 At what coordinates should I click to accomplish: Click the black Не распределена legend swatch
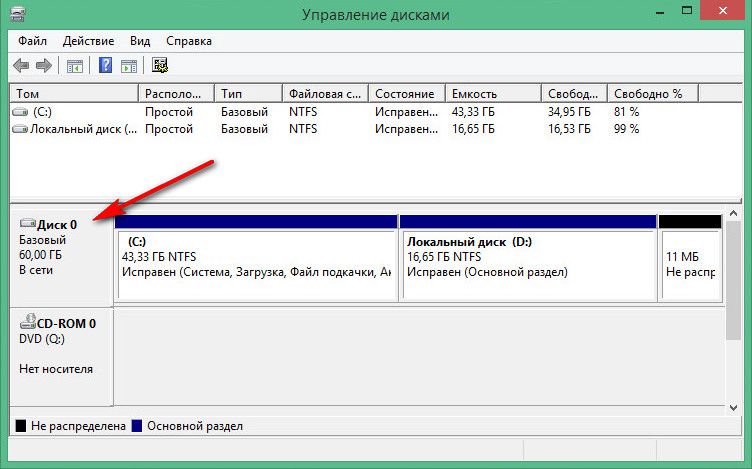pos(20,426)
